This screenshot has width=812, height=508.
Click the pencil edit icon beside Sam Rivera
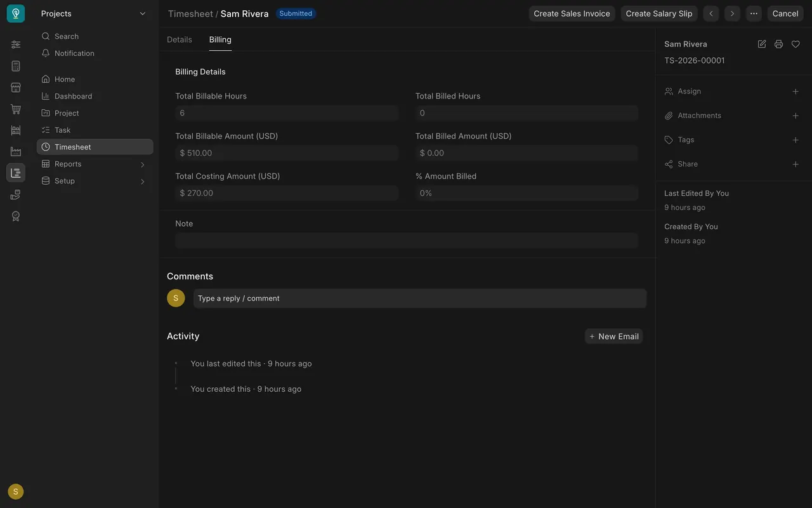(762, 44)
